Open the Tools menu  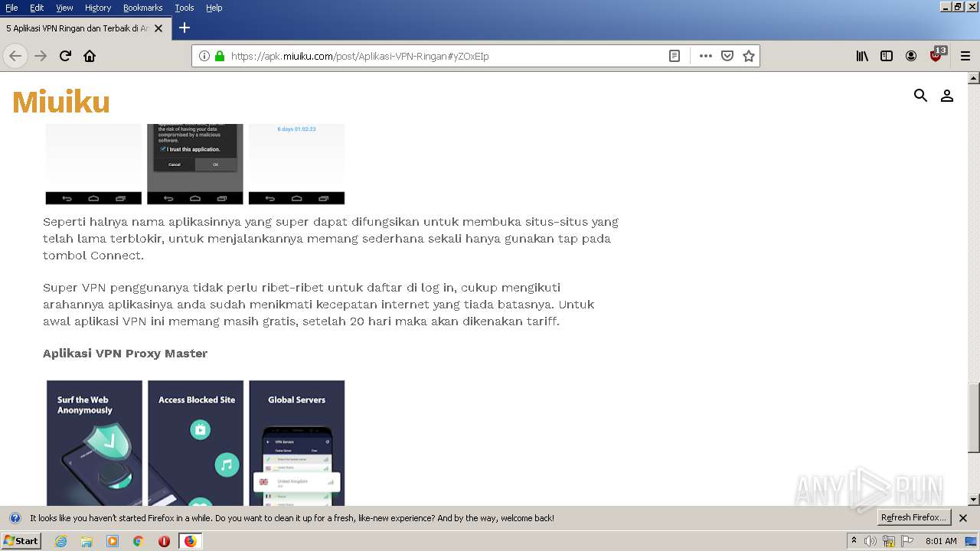tap(185, 8)
